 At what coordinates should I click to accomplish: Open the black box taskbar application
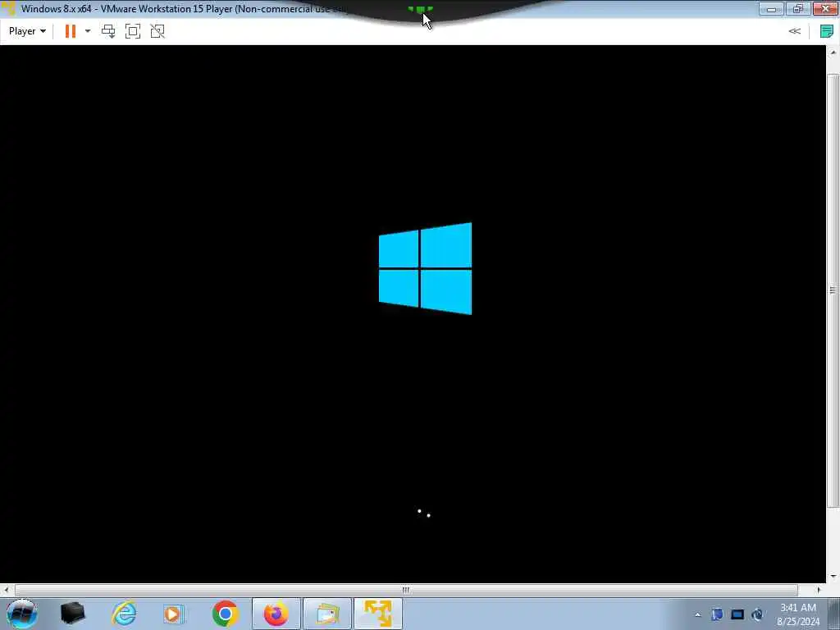click(x=73, y=614)
